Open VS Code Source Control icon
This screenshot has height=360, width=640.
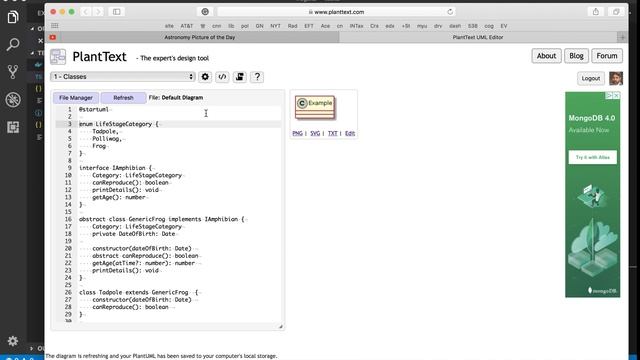point(13,72)
